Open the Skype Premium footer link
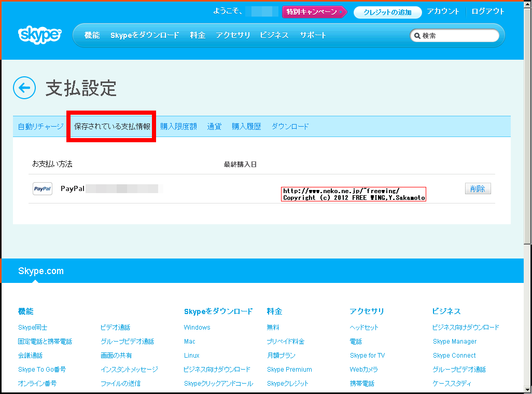Screen dimensions: 532x394 click(289, 370)
